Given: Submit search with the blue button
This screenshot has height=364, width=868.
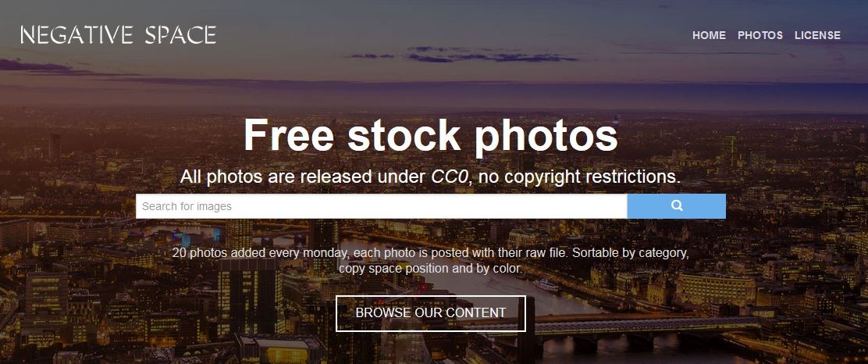Looking at the screenshot, I should click(x=677, y=206).
